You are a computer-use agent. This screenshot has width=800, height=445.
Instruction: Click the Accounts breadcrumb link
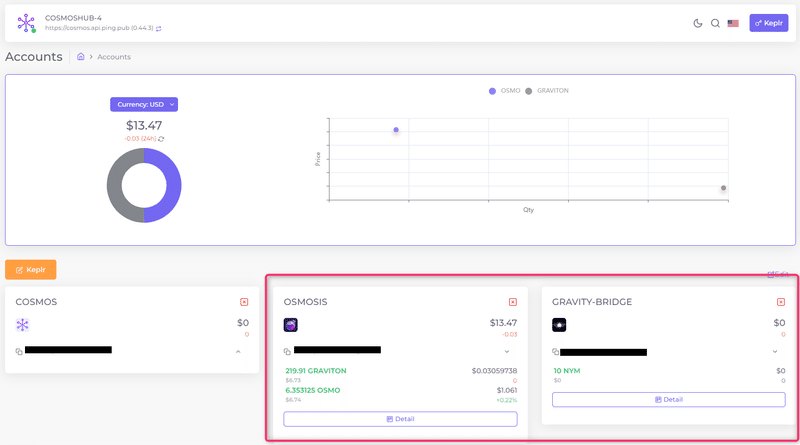click(x=114, y=57)
